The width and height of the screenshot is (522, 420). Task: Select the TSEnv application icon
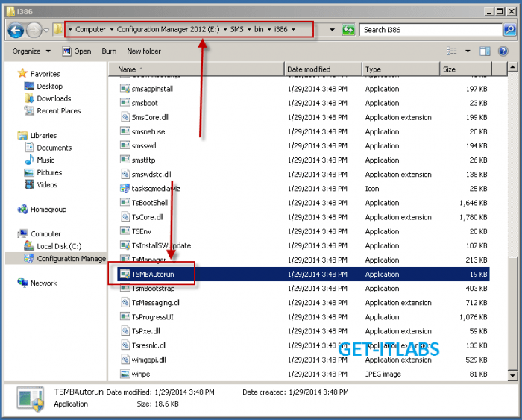tap(125, 231)
